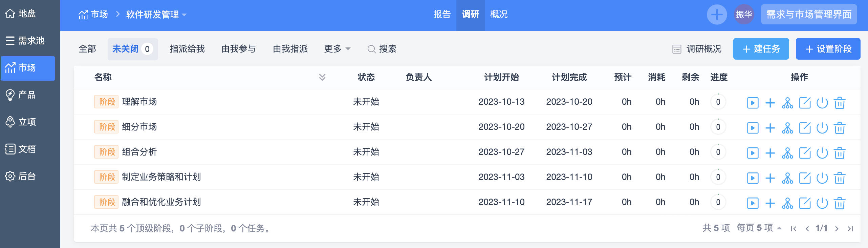This screenshot has height=248, width=868.
Task: Change the 每页 5 项 page size
Action: pos(759,228)
